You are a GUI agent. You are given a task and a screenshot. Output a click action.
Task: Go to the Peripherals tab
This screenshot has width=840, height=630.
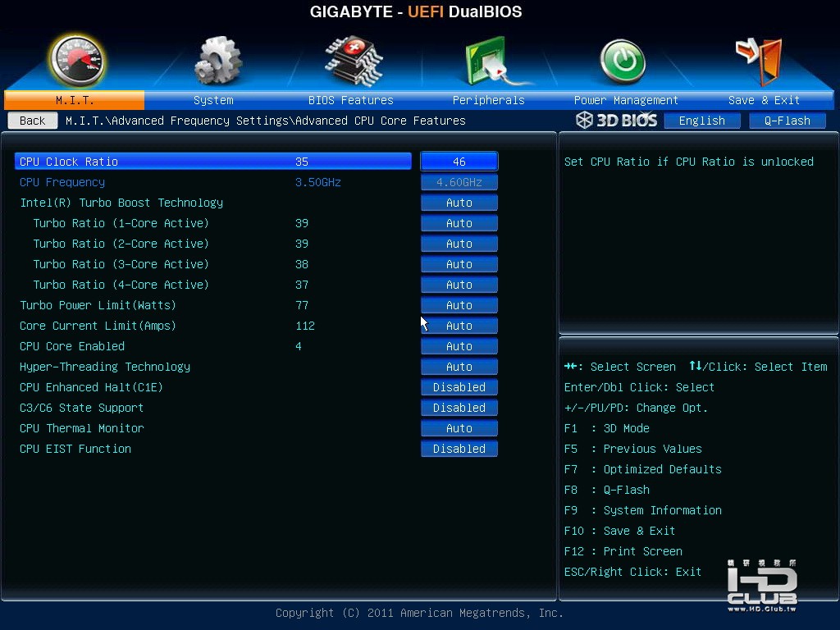click(489, 100)
